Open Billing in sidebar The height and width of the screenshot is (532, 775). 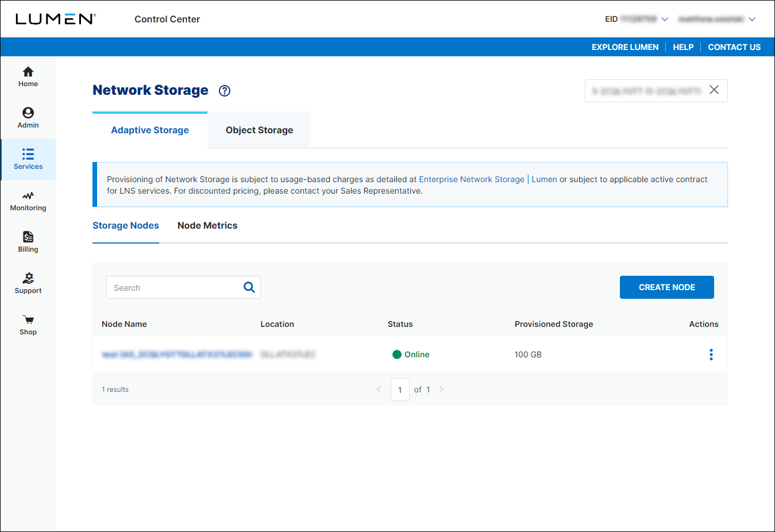tap(28, 242)
